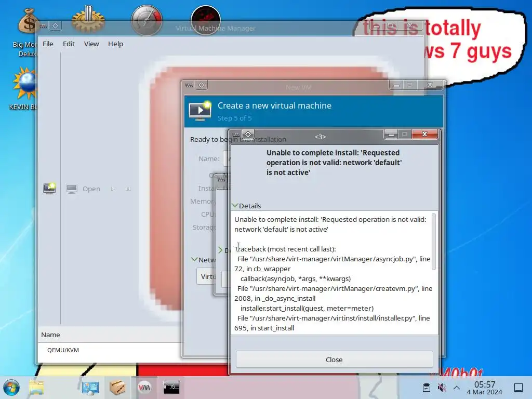Click the Pause icon in VM Manager toolbar
Image resolution: width=532 pixels, height=399 pixels.
pyautogui.click(x=128, y=189)
